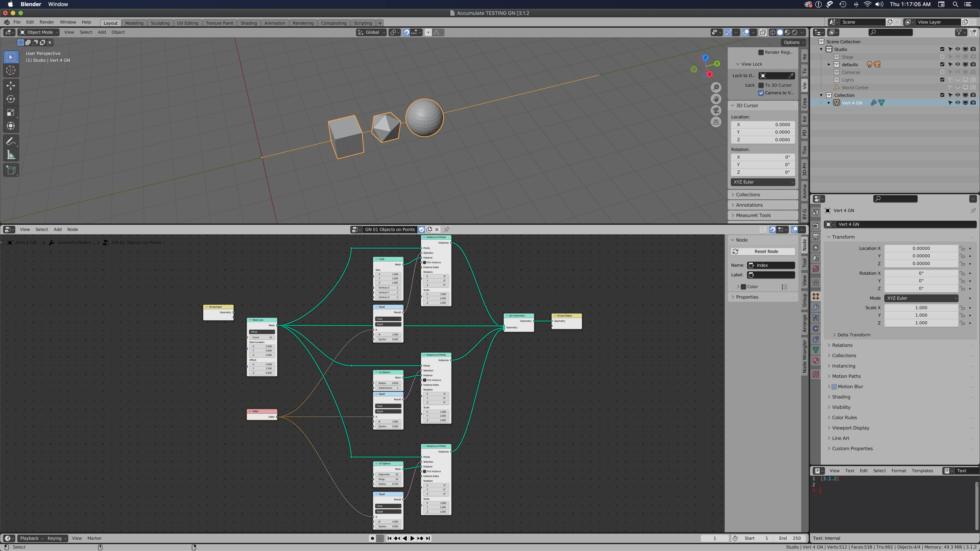Open the Object Mode dropdown

pos(39,32)
